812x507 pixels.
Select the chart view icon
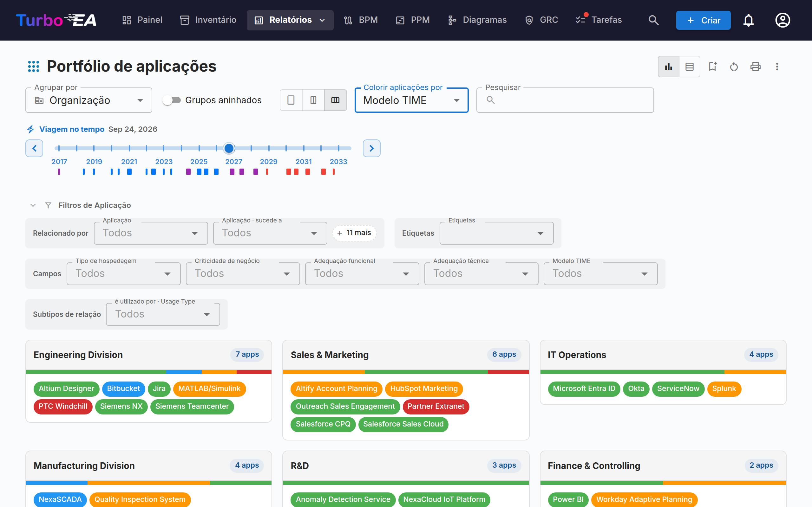tap(669, 67)
